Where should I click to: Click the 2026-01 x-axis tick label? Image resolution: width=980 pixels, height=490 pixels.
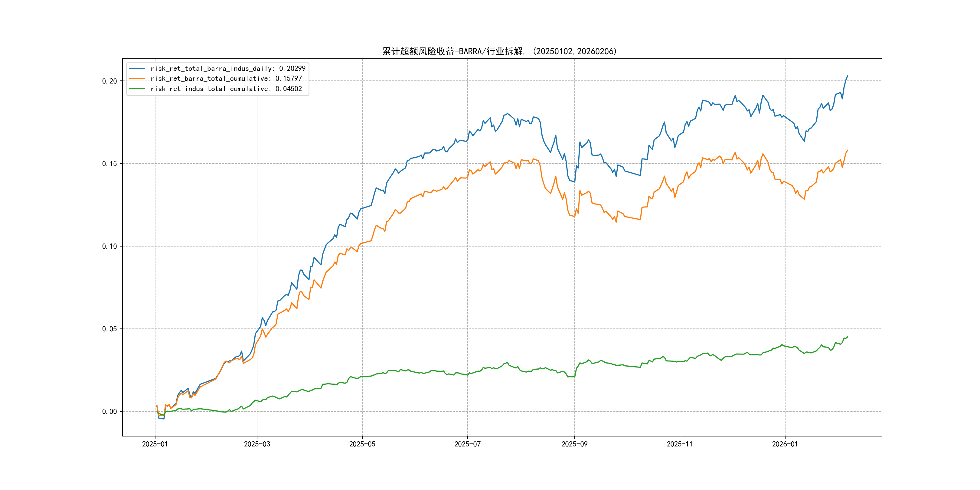point(785,444)
